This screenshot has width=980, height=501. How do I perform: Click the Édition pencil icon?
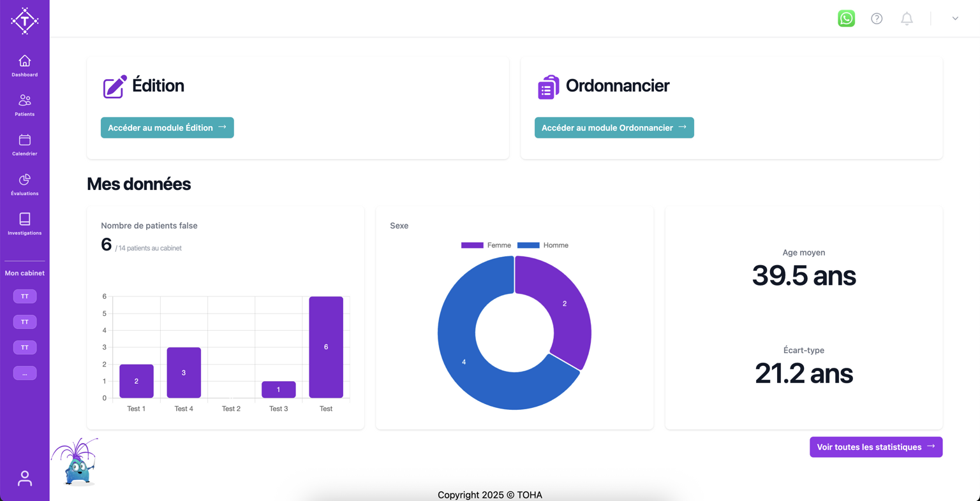tap(115, 87)
